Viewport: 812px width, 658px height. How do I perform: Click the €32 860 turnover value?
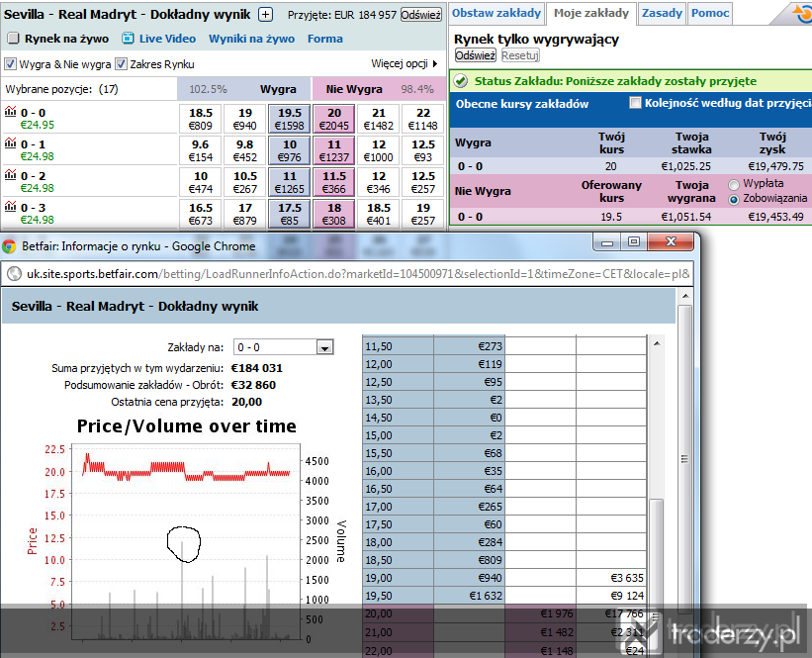tap(253, 385)
